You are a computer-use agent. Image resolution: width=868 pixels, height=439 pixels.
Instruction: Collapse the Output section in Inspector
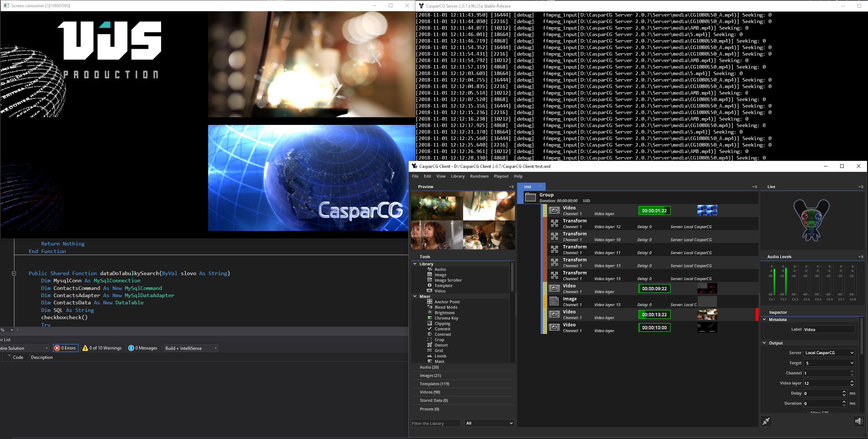(x=764, y=343)
